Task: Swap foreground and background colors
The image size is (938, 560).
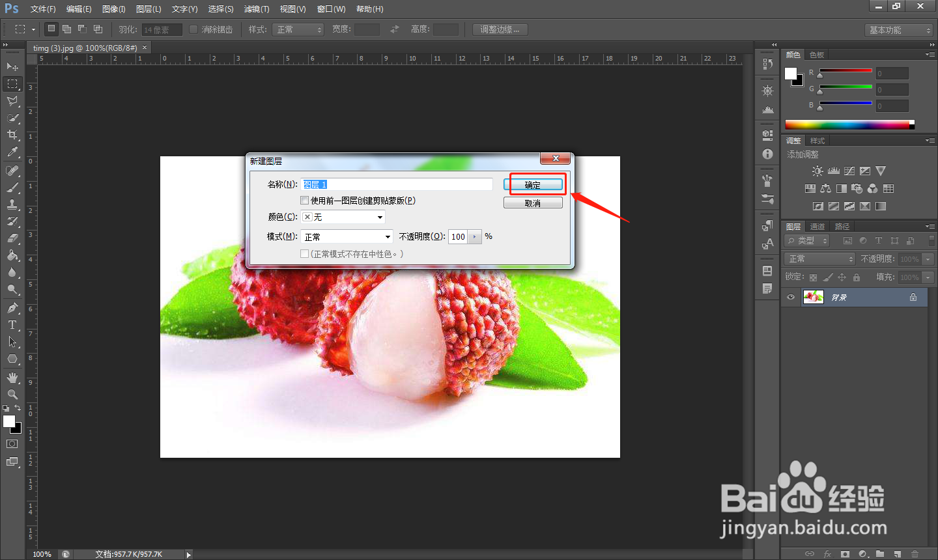Action: 18,408
